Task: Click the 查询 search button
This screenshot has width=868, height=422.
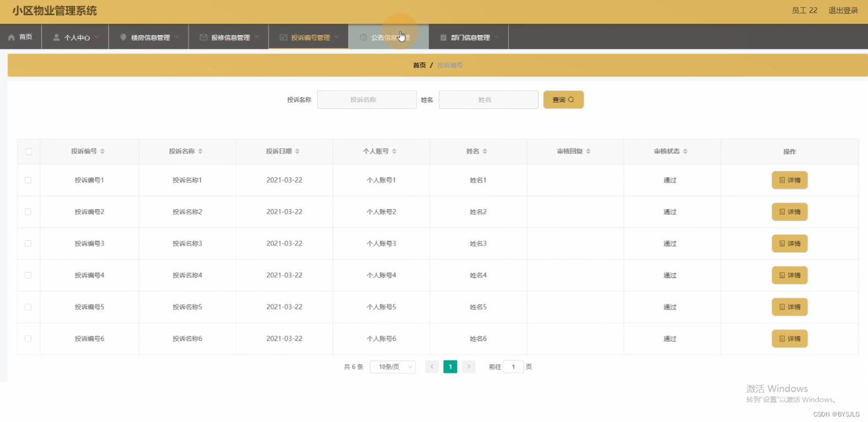Action: (x=564, y=100)
